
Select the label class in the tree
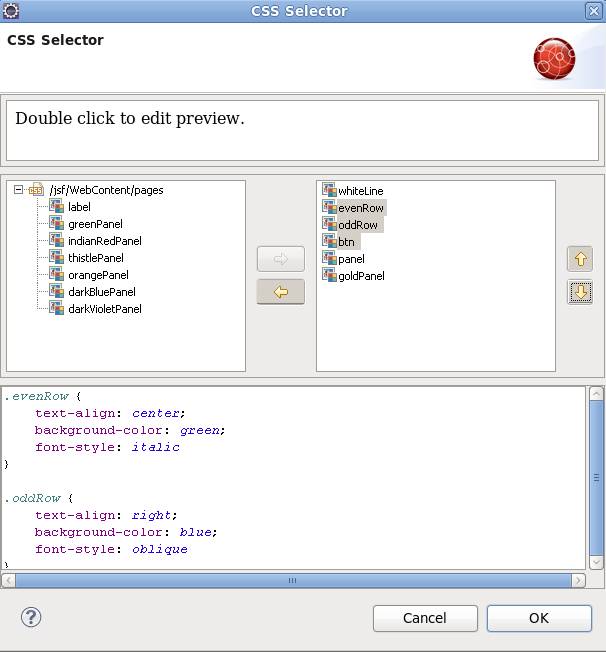[x=79, y=207]
